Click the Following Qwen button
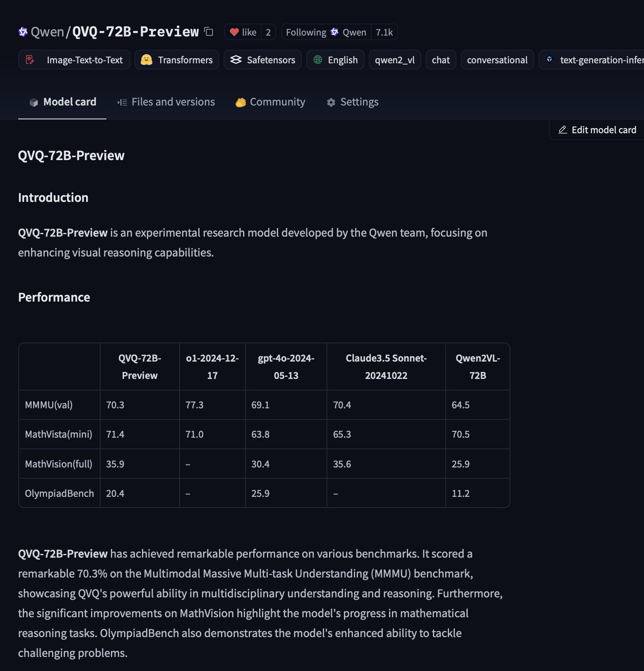This screenshot has height=671, width=644. (x=326, y=32)
